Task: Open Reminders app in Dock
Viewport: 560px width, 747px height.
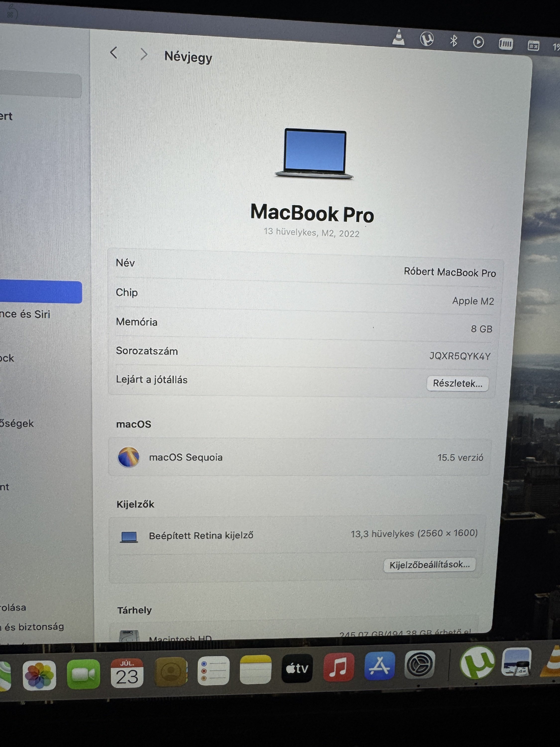Action: coord(213,670)
